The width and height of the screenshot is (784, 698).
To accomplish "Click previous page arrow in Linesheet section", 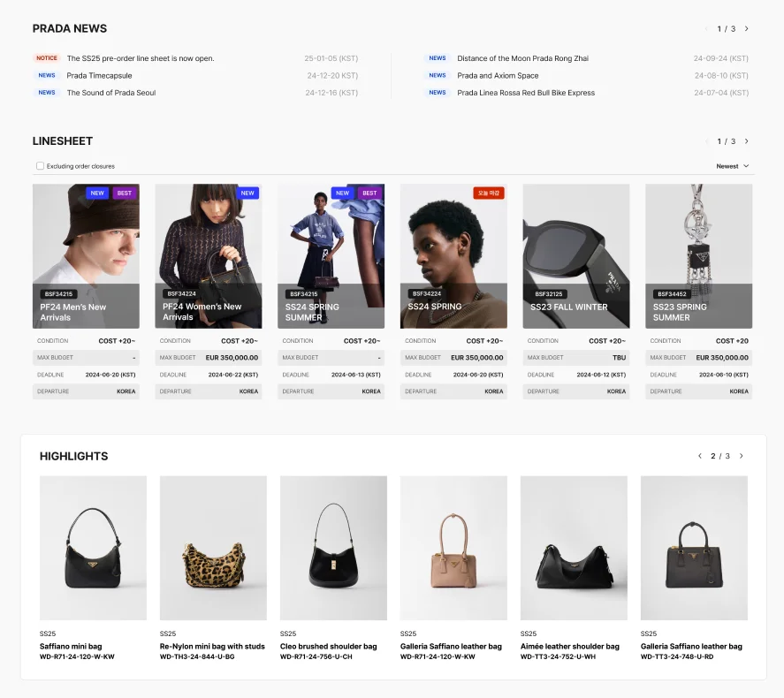I will 706,141.
